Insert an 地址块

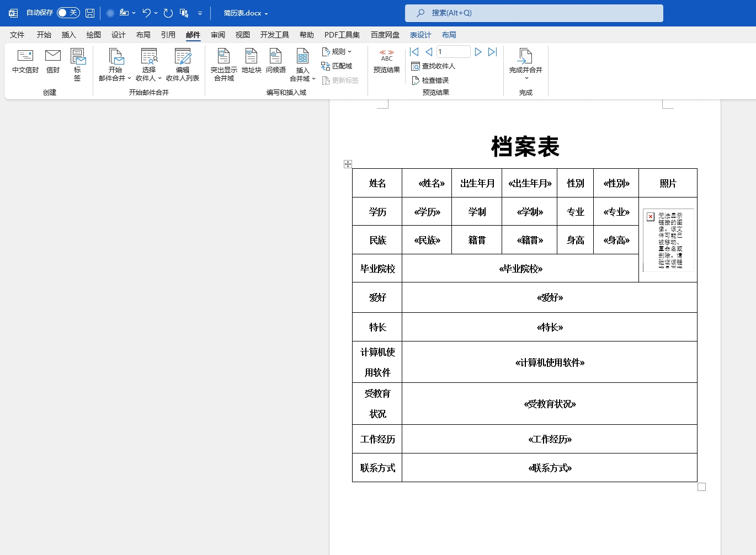(x=252, y=61)
